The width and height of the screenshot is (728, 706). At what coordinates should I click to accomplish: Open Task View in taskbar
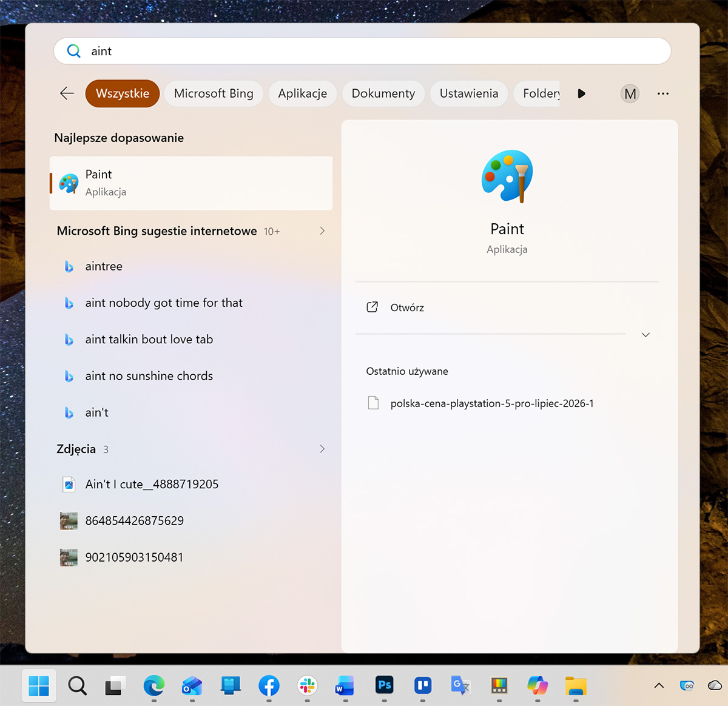pyautogui.click(x=115, y=686)
